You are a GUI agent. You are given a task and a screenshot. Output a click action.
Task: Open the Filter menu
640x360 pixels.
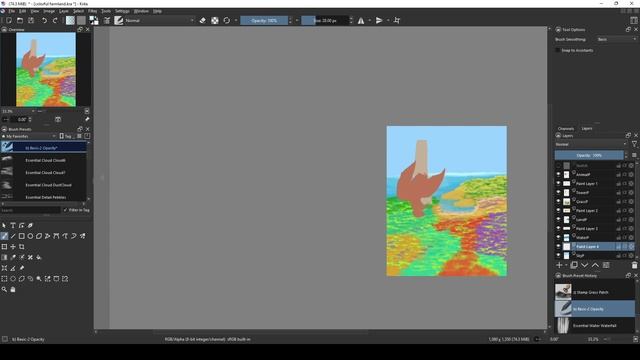pyautogui.click(x=93, y=11)
